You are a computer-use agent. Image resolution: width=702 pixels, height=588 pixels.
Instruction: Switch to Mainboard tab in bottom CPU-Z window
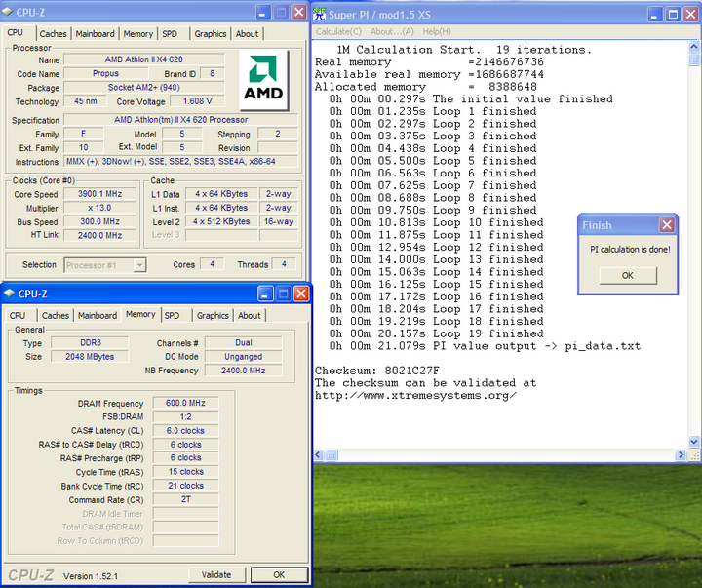tap(97, 315)
